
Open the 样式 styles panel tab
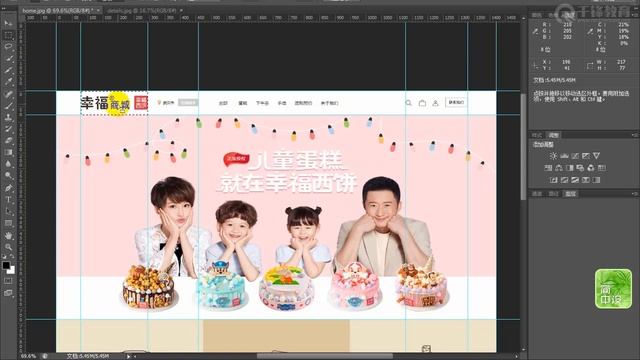pos(537,135)
